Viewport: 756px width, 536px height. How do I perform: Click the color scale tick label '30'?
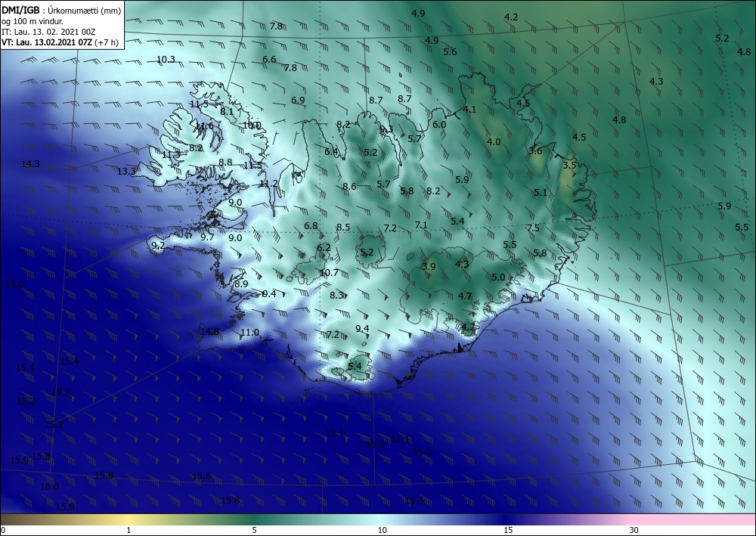click(634, 530)
